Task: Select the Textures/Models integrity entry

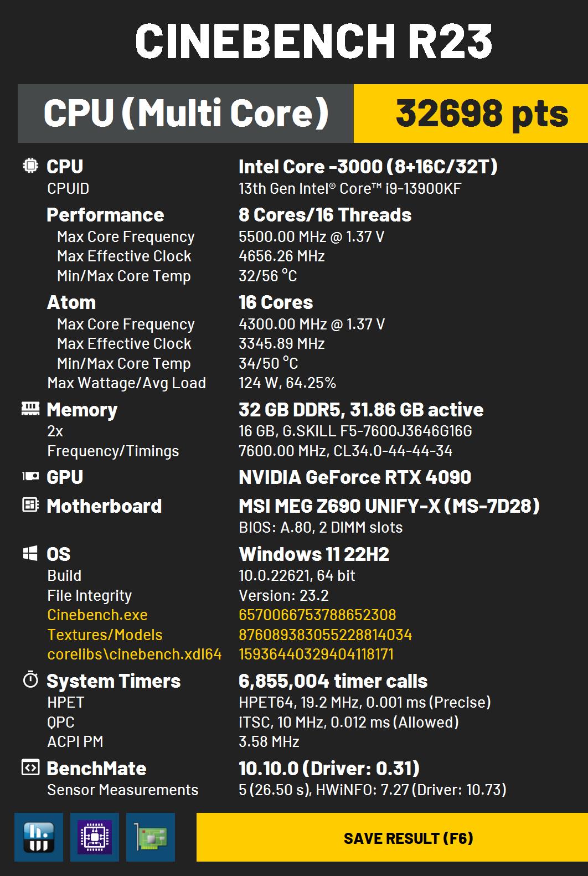Action: coord(105,635)
